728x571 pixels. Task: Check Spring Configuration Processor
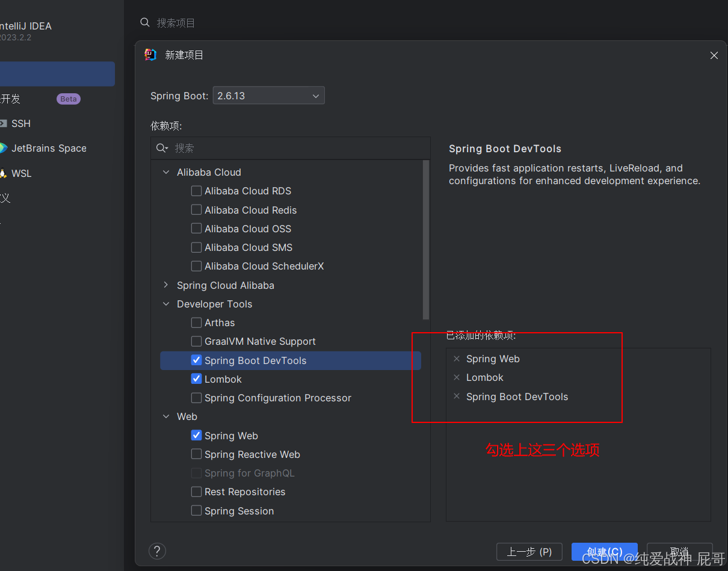(x=196, y=398)
